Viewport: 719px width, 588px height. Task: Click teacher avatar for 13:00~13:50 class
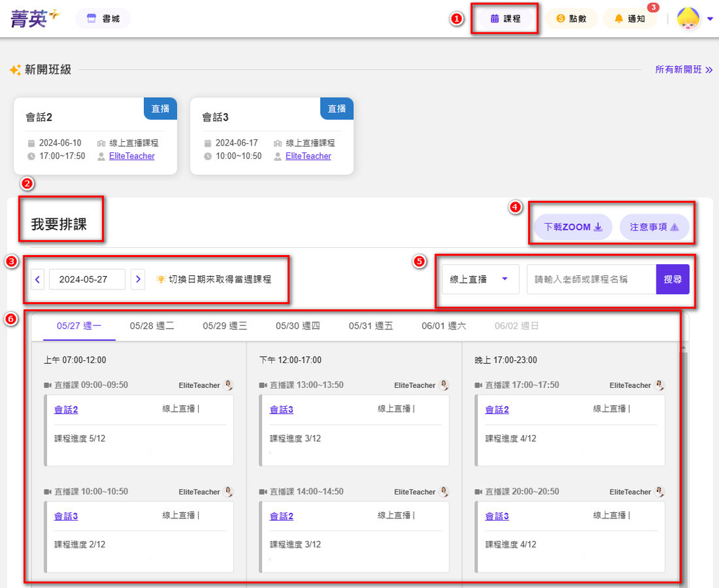[x=444, y=385]
